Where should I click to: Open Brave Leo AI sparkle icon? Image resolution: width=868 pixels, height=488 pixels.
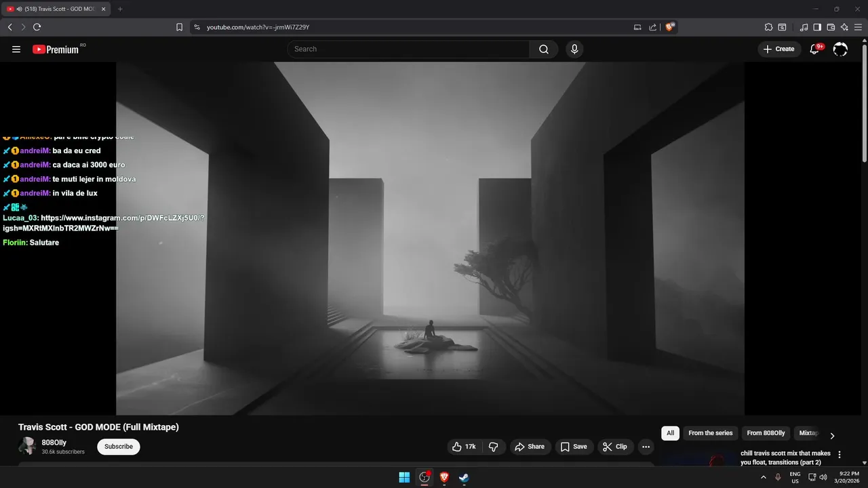tap(844, 27)
